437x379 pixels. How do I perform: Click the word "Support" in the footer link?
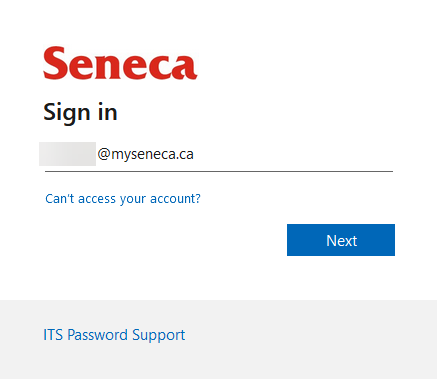pos(158,336)
